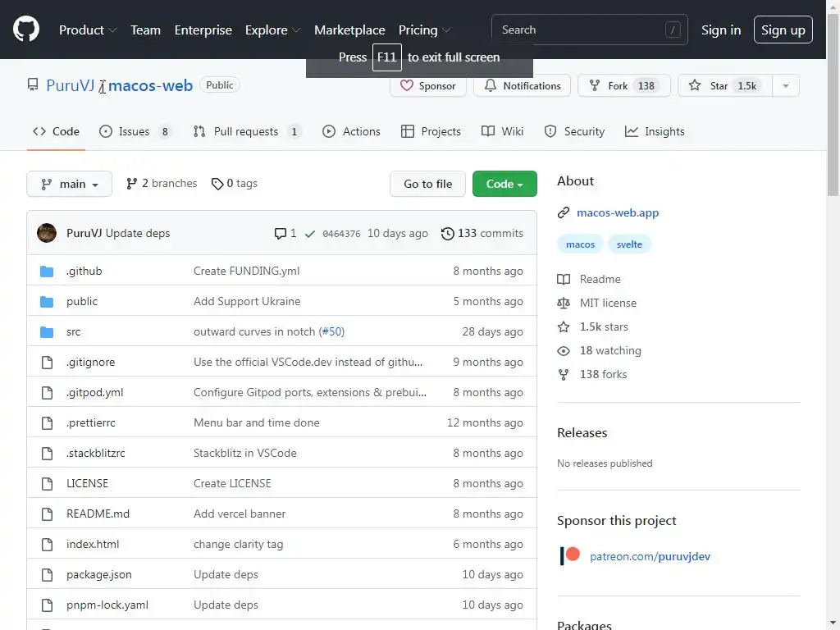Click the LICENSE file icon

pyautogui.click(x=47, y=484)
